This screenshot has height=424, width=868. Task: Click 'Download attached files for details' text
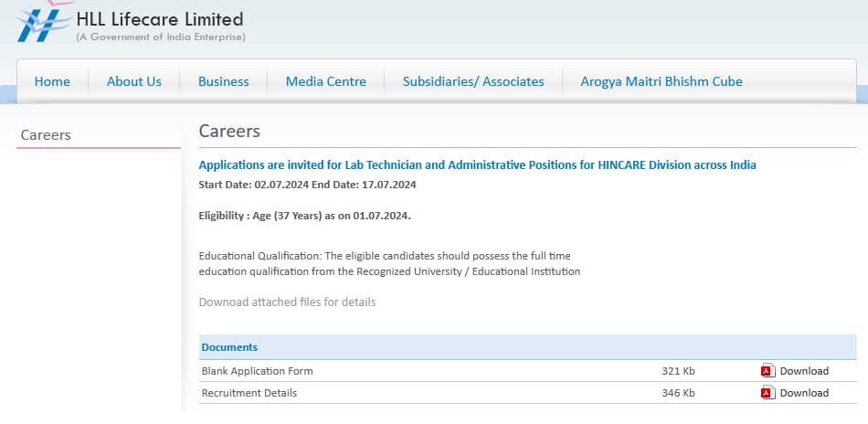coord(287,302)
